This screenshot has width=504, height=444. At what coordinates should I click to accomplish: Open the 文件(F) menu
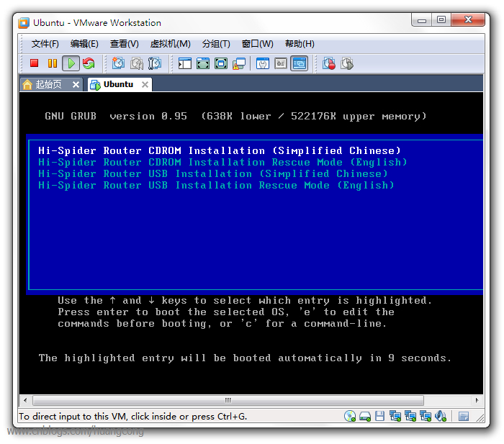click(45, 44)
